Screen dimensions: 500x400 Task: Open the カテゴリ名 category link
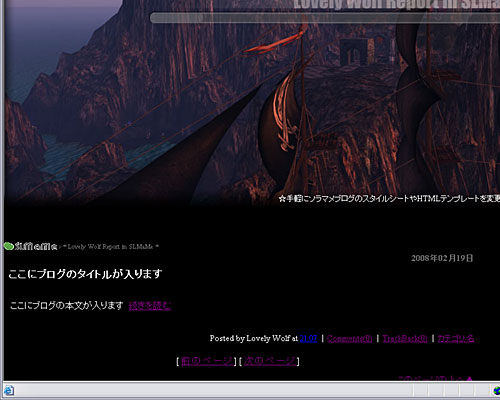click(456, 338)
